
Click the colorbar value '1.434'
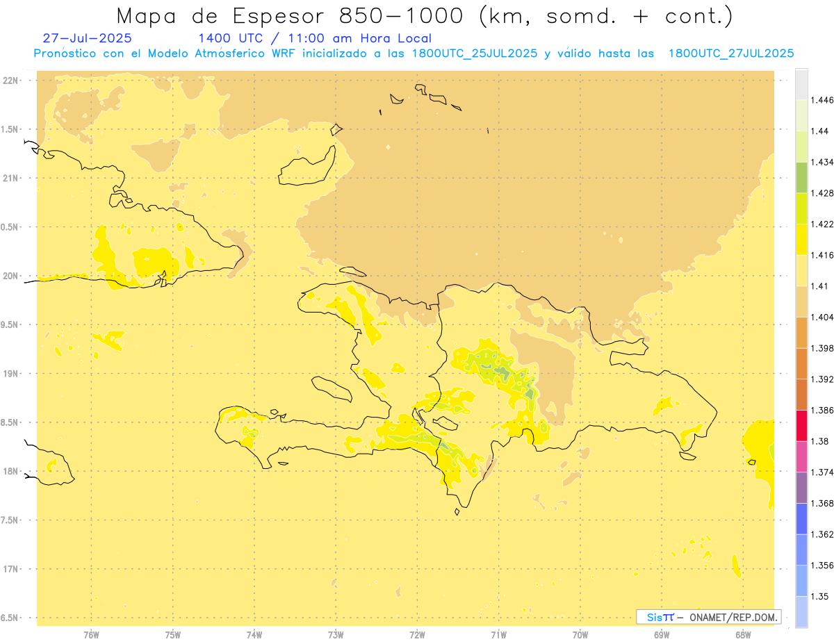click(821, 162)
